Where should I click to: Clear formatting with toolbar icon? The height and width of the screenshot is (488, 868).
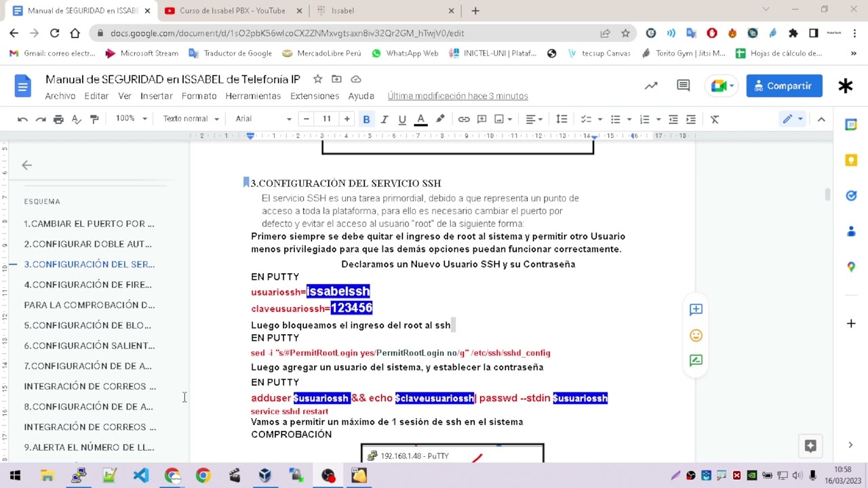pos(715,119)
